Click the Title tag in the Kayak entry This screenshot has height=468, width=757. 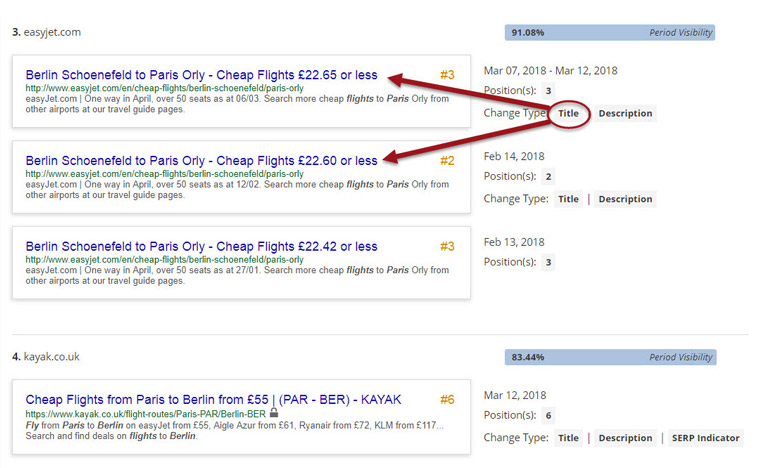tap(568, 438)
